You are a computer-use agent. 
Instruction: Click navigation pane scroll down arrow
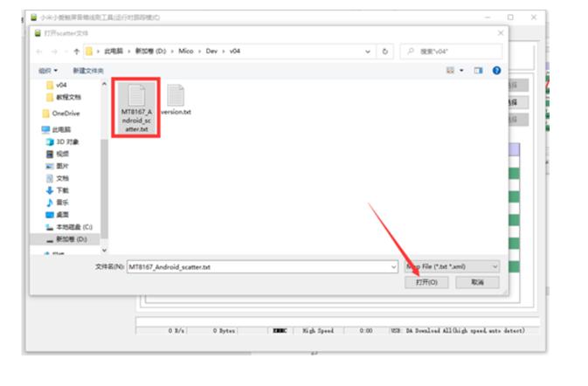click(x=104, y=250)
